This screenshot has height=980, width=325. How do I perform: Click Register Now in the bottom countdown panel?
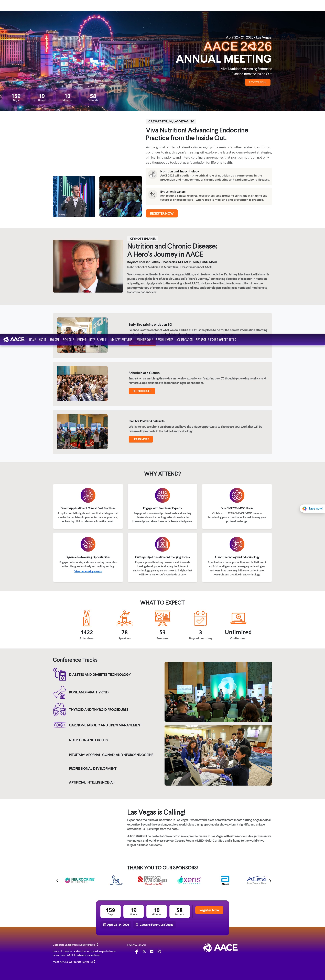209,910
